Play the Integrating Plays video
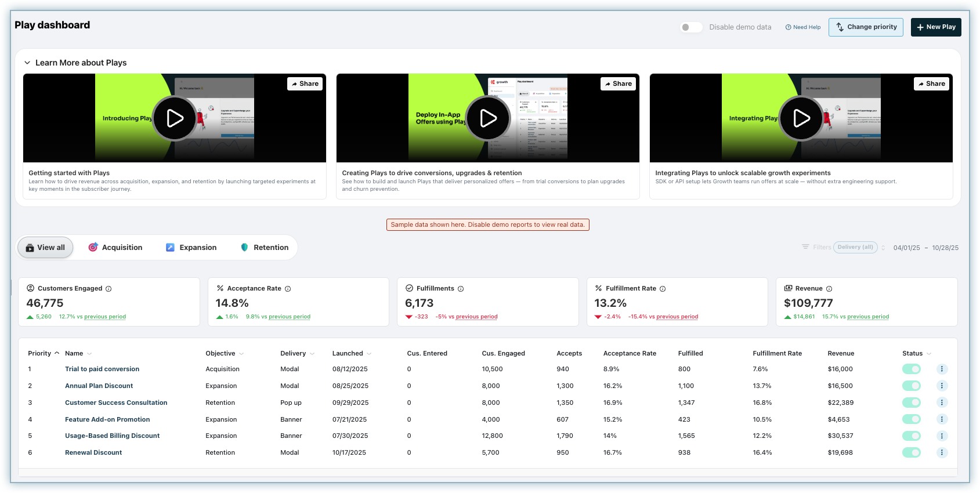 pyautogui.click(x=801, y=118)
